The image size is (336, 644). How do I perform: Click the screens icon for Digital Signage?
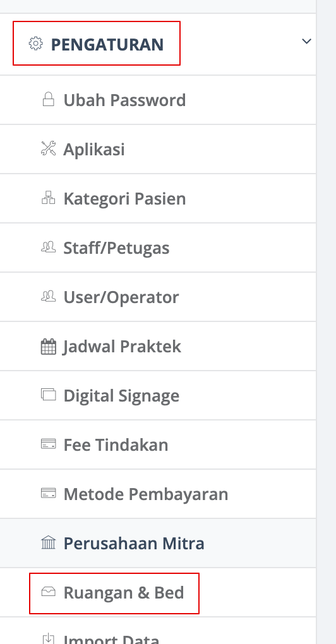(49, 395)
